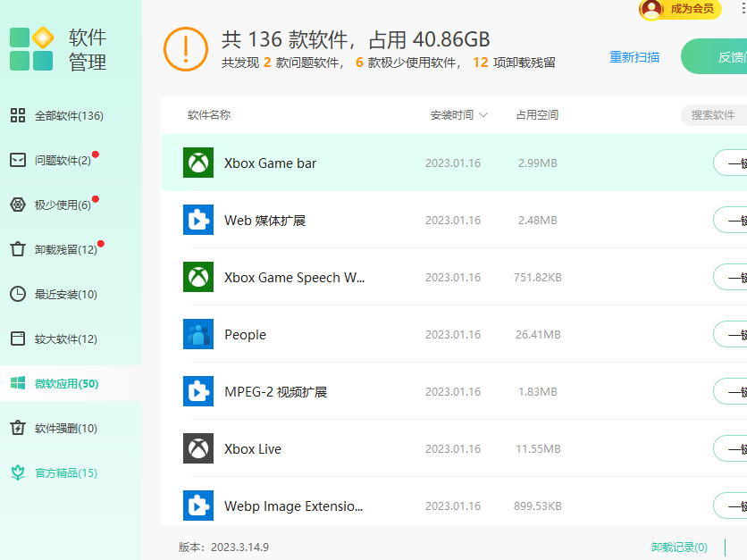Click the green 反馈 button
Viewport: 747px width, 560px height.
point(714,56)
